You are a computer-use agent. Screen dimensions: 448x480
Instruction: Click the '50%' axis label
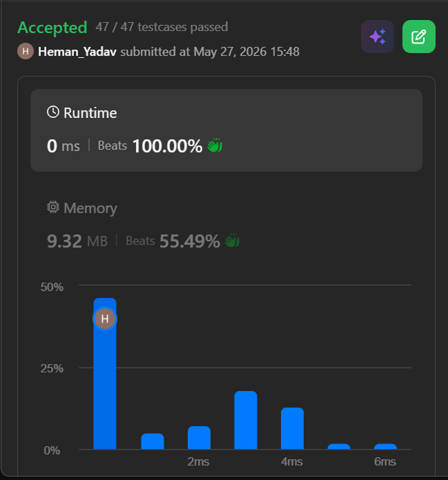coord(52,287)
